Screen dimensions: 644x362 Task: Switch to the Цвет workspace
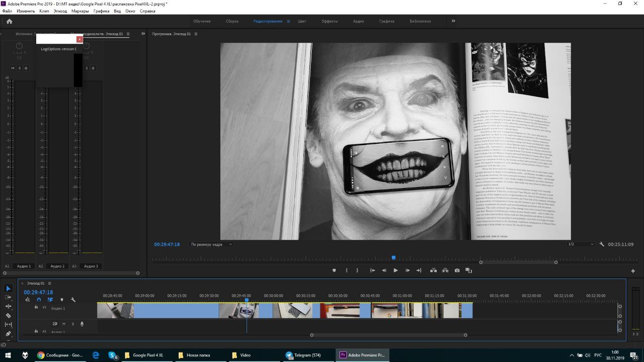[302, 21]
